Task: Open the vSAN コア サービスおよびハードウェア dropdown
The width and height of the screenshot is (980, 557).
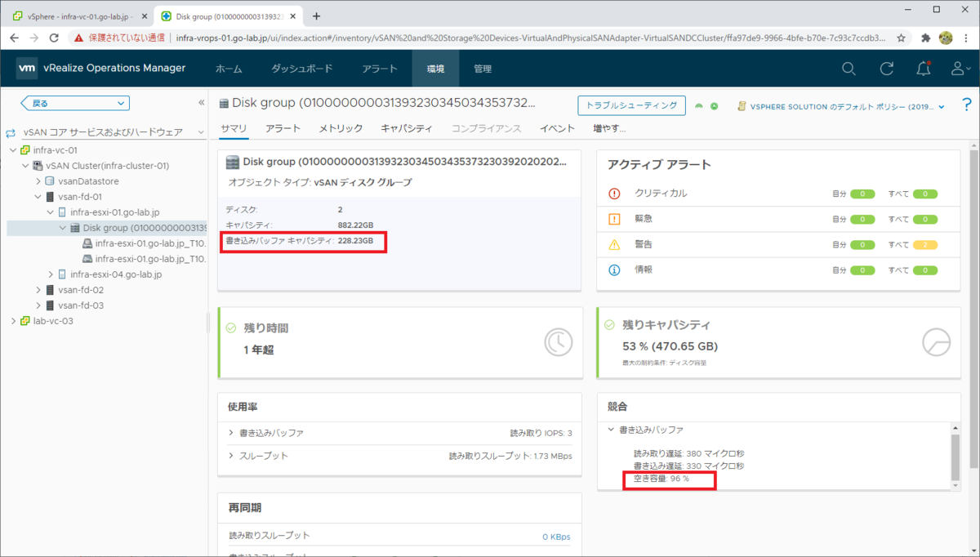Action: coord(114,131)
